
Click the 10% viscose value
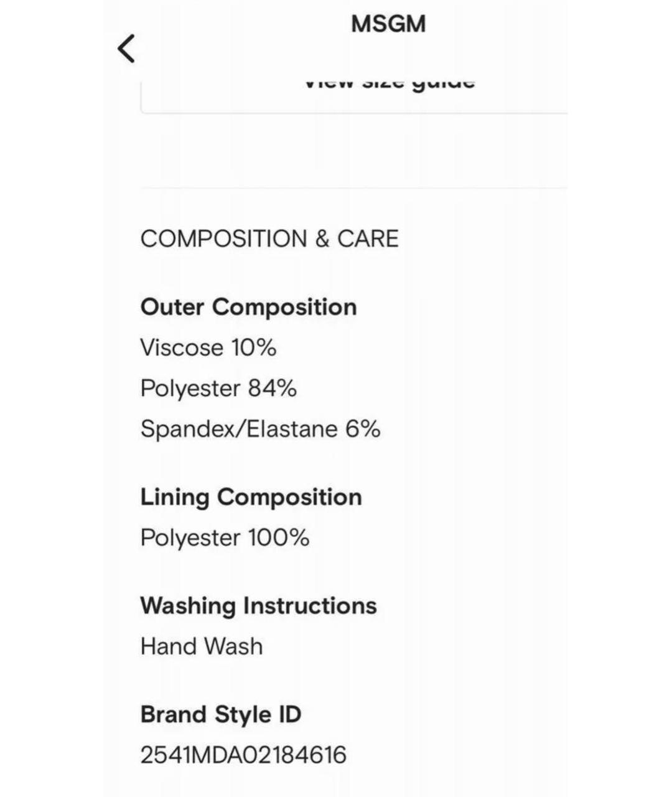click(x=254, y=347)
